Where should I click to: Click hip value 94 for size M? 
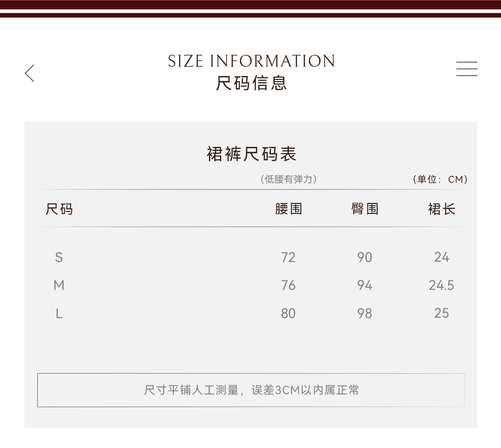tap(365, 285)
